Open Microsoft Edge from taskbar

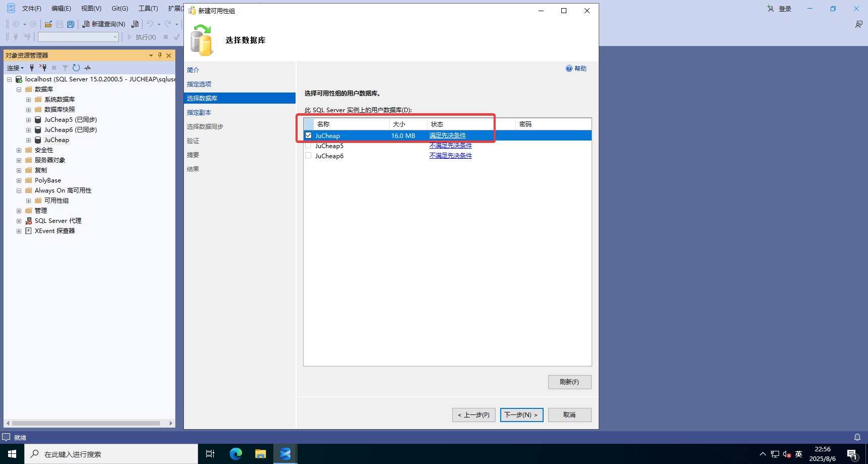236,454
